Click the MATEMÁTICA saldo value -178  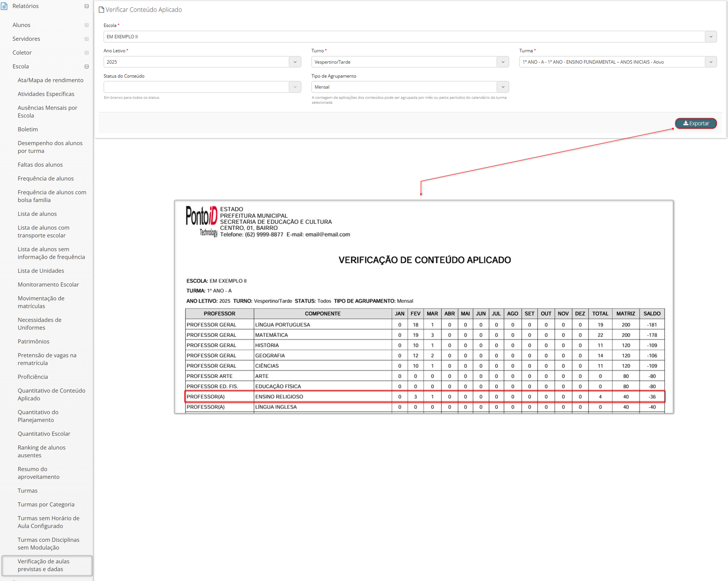pos(652,335)
